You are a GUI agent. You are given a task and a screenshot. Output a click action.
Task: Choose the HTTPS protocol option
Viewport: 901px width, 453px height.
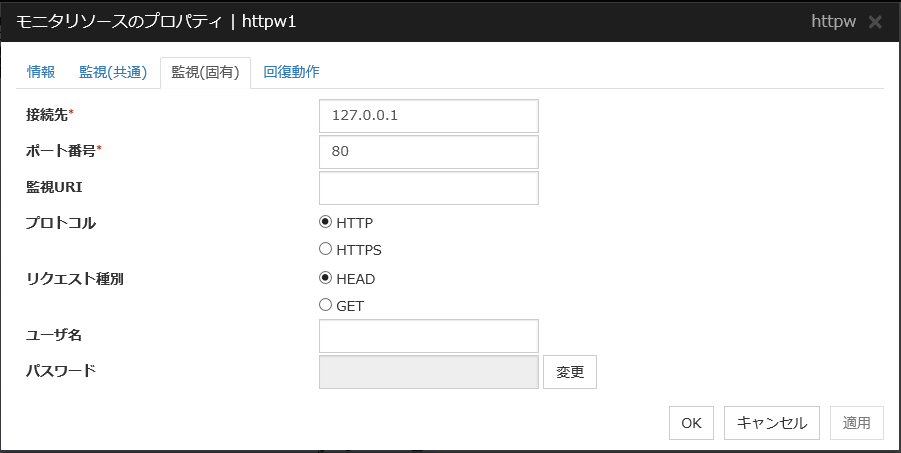pos(325,249)
